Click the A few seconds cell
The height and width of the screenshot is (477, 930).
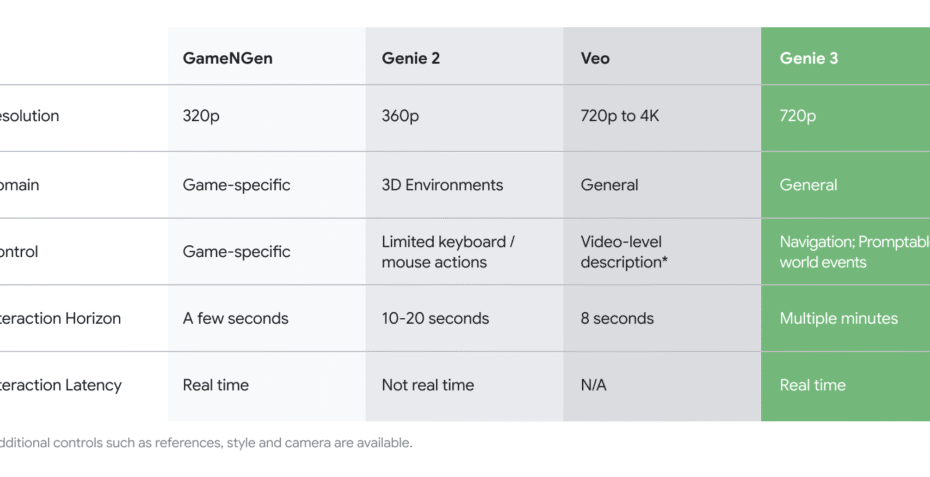click(x=267, y=318)
